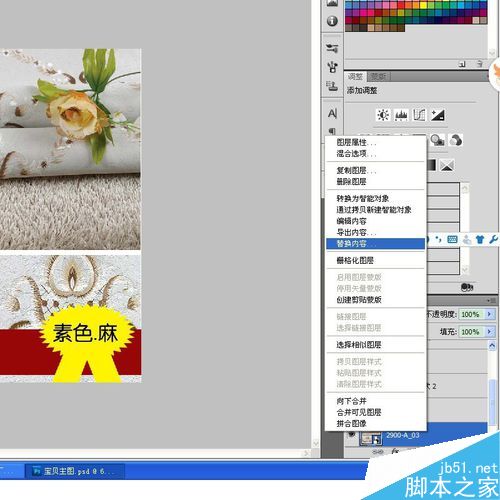Choose 创建剪贴蒙版 from context menu
Viewport: 500px width, 500px height.
pos(376,300)
